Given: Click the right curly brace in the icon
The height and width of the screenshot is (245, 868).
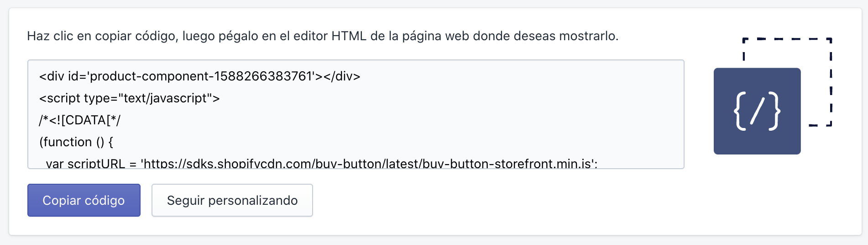Looking at the screenshot, I should pos(774,111).
